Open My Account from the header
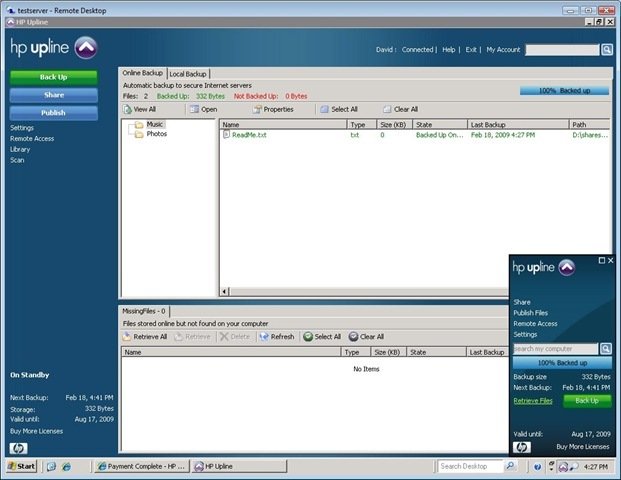This screenshot has width=621, height=480. 503,50
